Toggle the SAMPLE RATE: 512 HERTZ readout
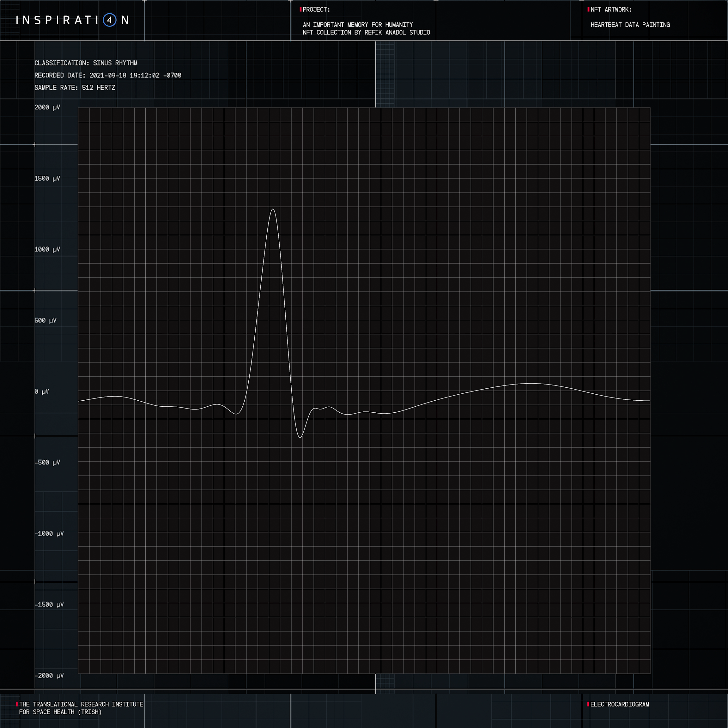This screenshot has height=728, width=728. pos(75,88)
